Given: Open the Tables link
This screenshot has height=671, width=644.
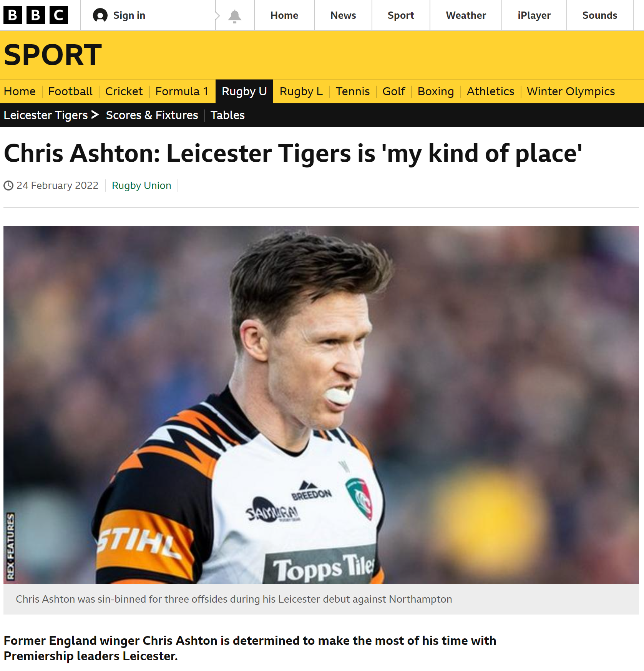Looking at the screenshot, I should point(227,115).
